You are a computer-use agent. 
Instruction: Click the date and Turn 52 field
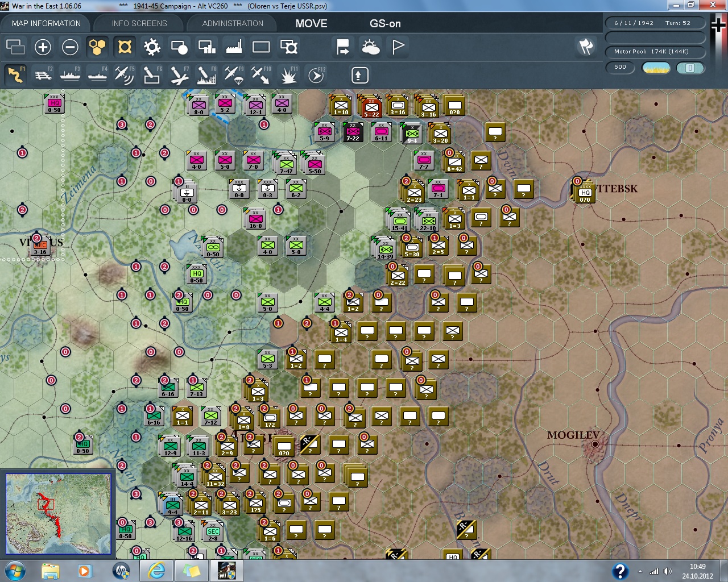tap(654, 23)
